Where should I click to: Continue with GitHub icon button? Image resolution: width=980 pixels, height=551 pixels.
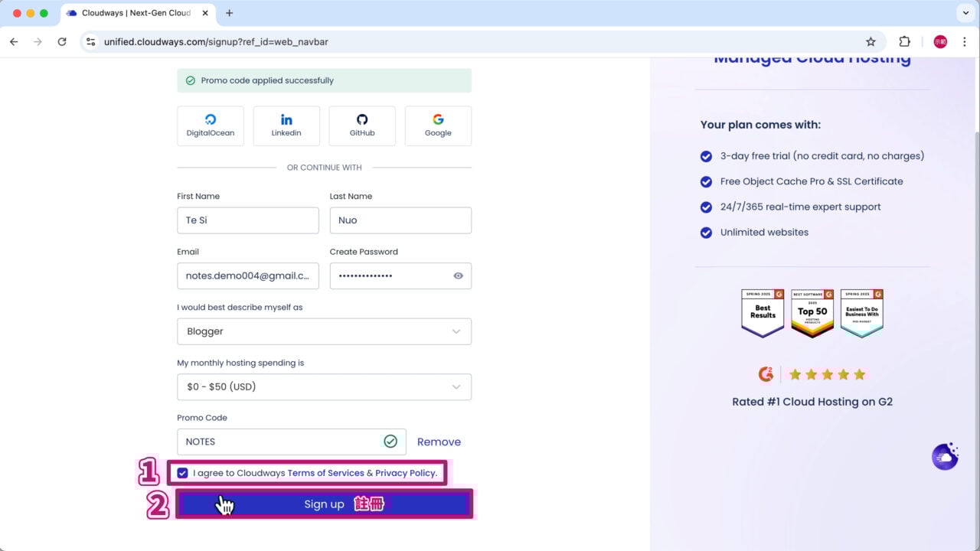click(x=362, y=126)
